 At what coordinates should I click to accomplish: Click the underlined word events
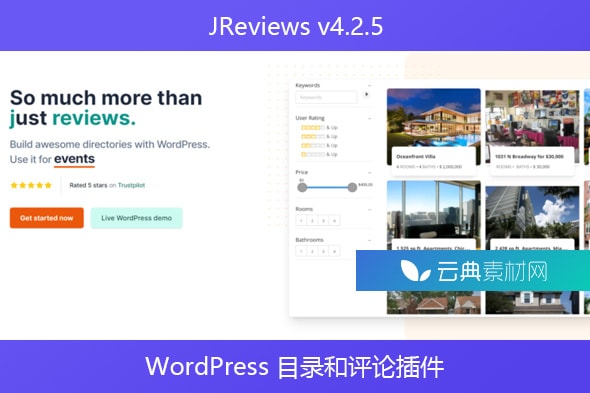[74, 159]
